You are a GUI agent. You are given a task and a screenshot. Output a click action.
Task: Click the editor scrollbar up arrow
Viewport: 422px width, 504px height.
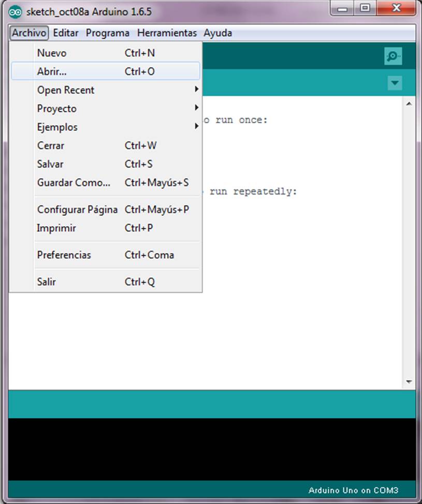[x=409, y=104]
